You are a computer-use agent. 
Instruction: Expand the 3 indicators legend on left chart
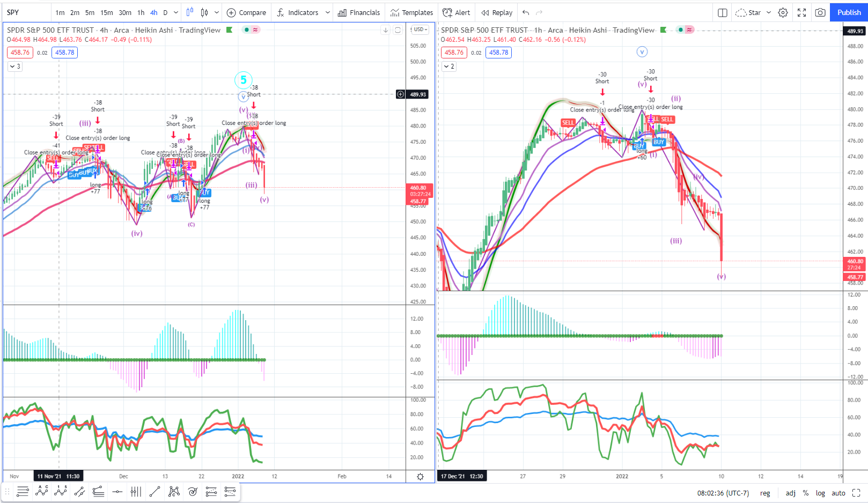[x=15, y=66]
